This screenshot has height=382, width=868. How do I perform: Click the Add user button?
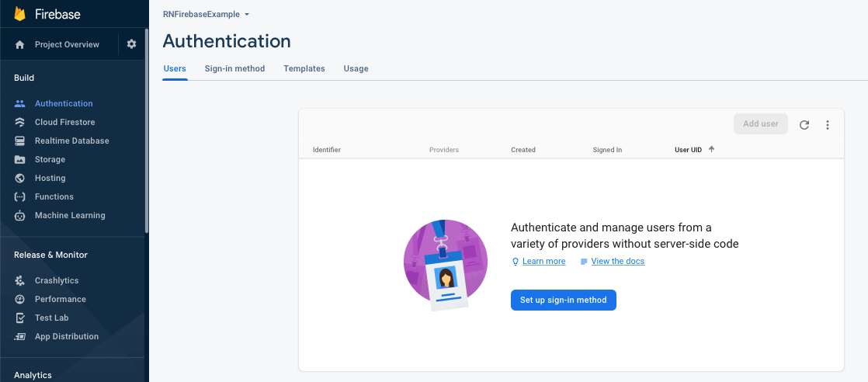click(761, 124)
